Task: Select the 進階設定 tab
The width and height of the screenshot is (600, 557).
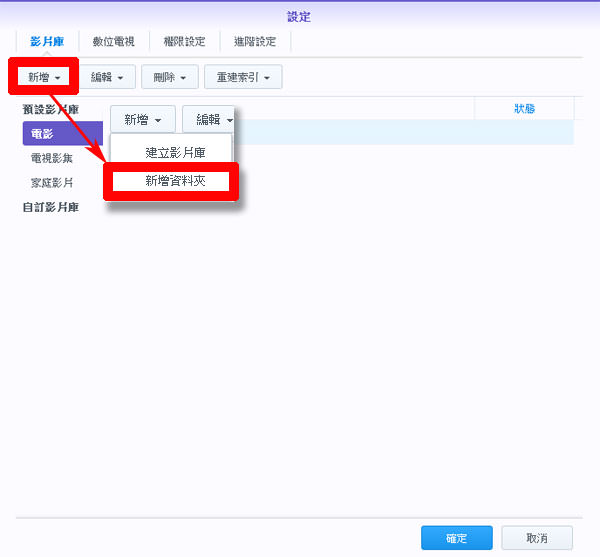Action: coord(255,41)
